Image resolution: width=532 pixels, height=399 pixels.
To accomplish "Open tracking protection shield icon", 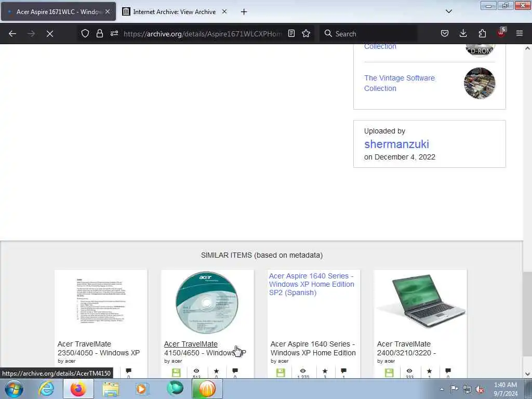I will tap(85, 34).
